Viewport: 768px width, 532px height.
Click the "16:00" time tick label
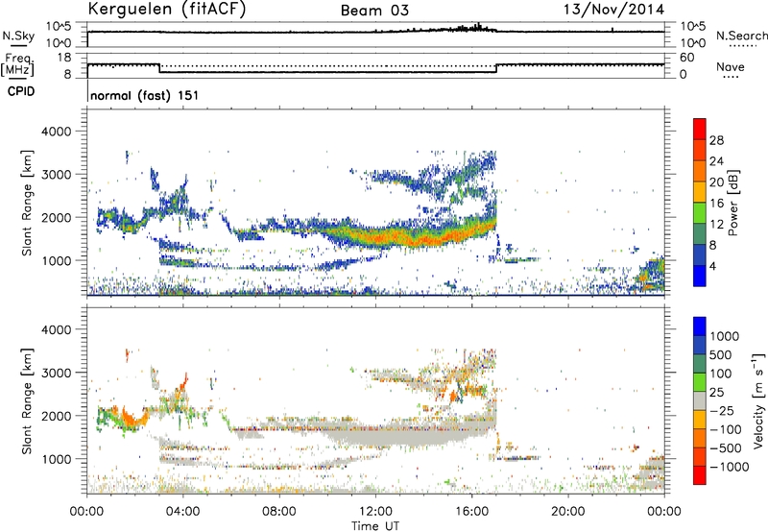pos(471,512)
